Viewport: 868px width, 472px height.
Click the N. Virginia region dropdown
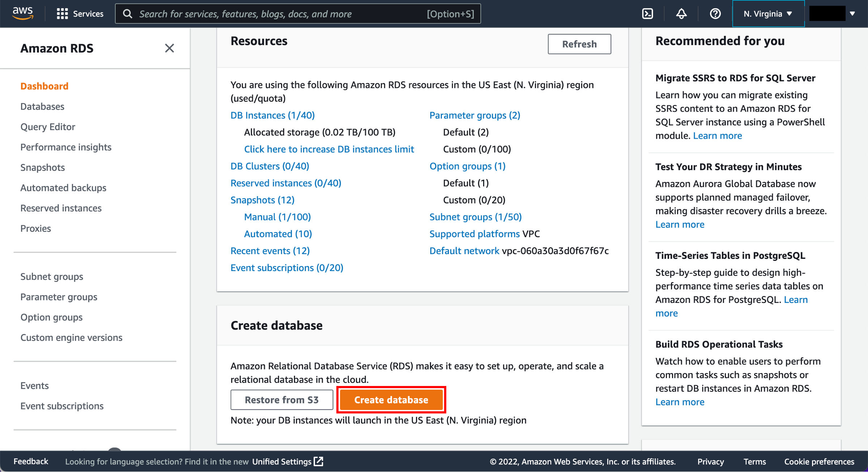pyautogui.click(x=766, y=13)
